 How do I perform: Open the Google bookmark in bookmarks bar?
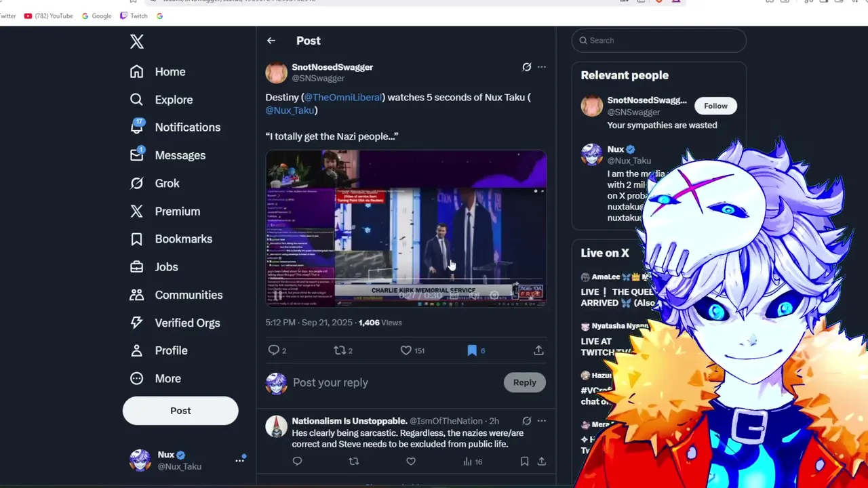coord(96,16)
